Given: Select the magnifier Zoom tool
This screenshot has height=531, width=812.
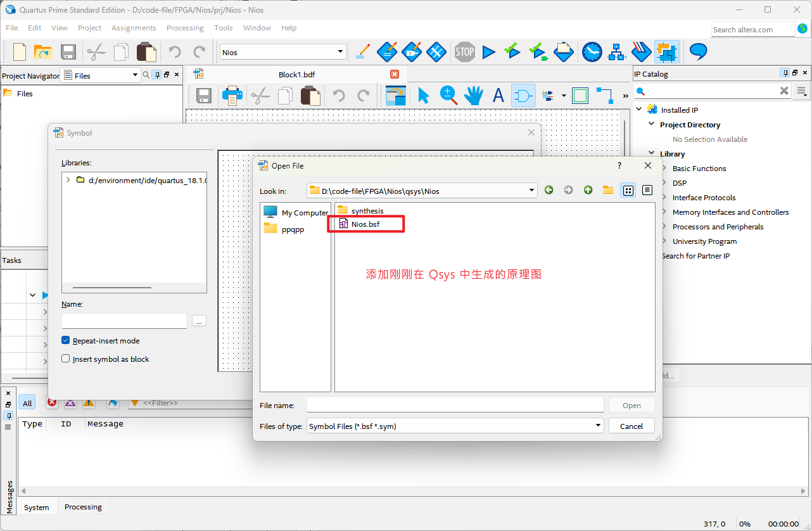Looking at the screenshot, I should (448, 96).
